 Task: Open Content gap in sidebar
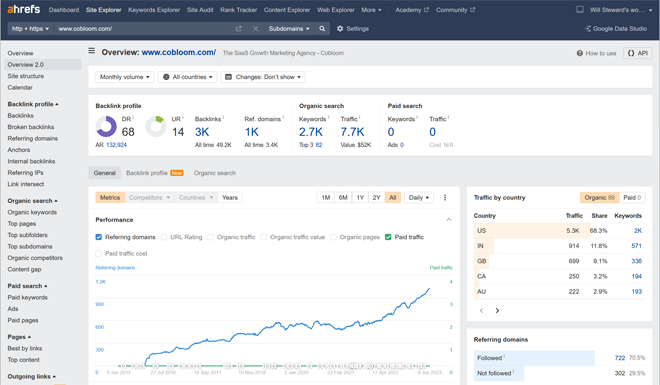tap(24, 269)
